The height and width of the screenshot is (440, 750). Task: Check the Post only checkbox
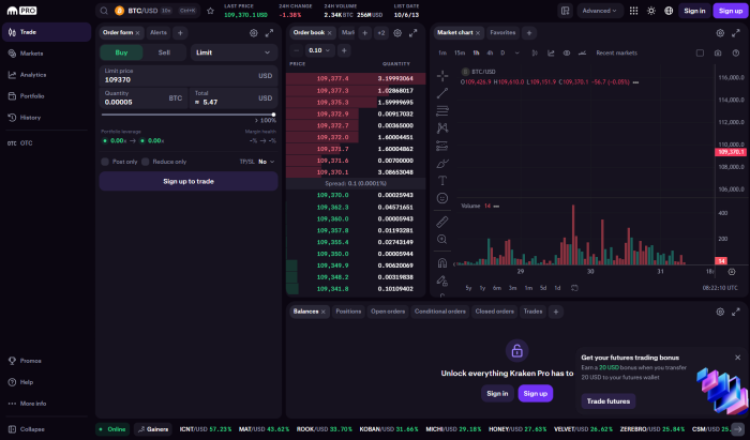tap(105, 162)
